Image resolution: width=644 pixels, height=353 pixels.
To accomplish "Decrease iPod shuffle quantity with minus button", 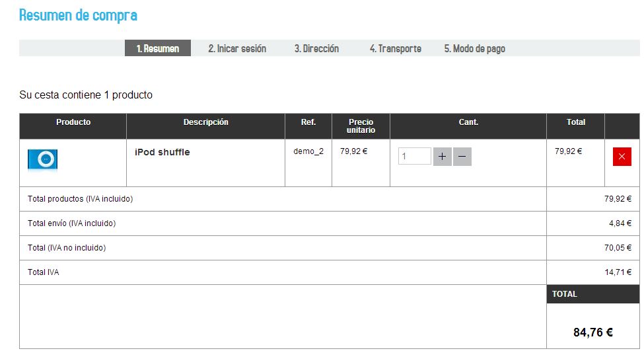I will pos(462,157).
